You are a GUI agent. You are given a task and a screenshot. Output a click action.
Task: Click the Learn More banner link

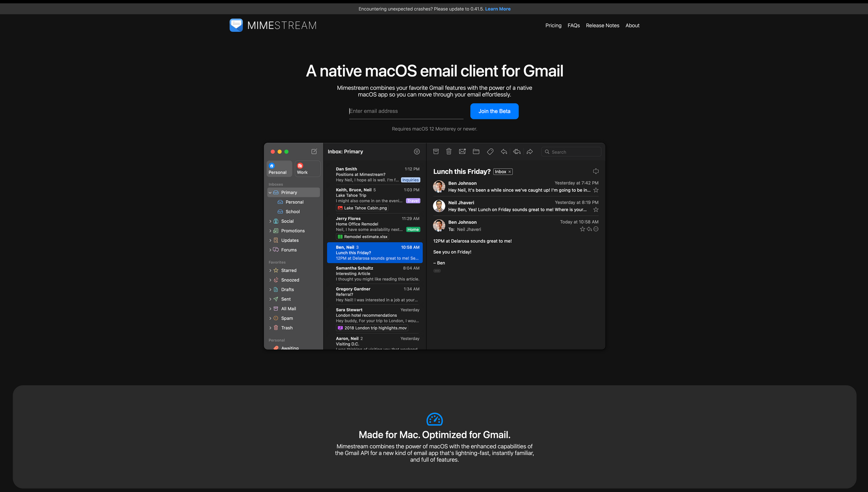click(x=497, y=9)
